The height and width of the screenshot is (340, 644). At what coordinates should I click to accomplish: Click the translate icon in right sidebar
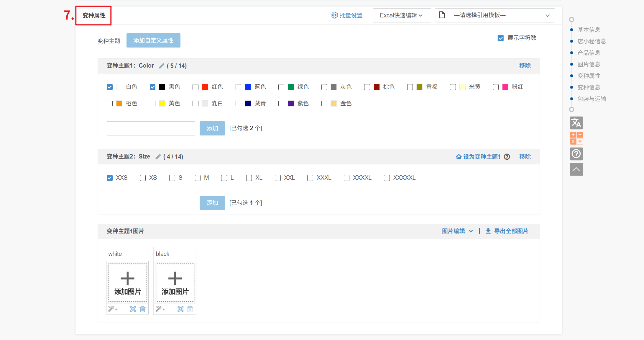(x=576, y=123)
